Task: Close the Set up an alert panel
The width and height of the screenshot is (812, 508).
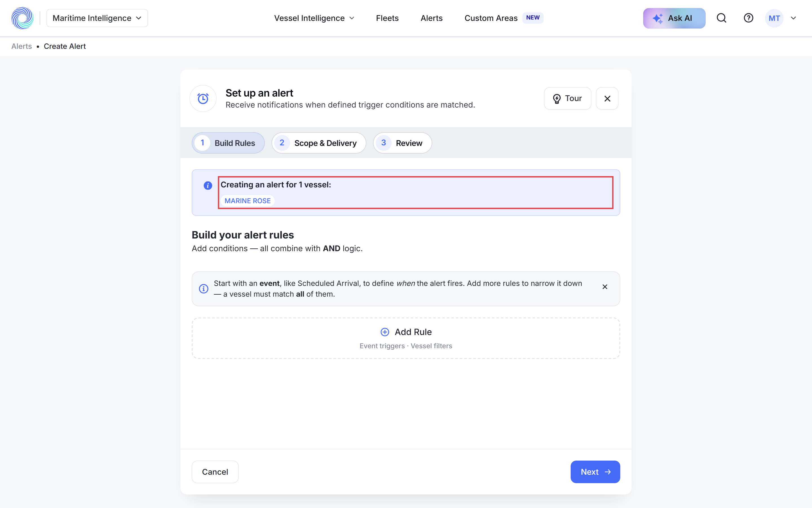Action: pos(607,98)
